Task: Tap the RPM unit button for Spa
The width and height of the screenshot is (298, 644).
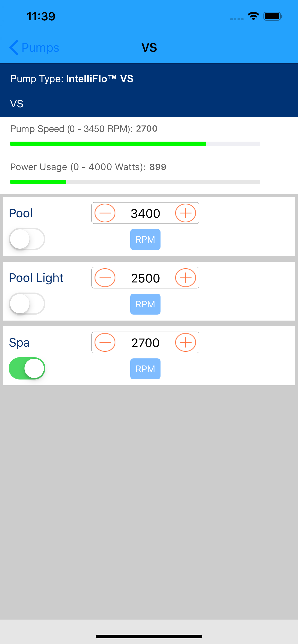Action: 145,369
